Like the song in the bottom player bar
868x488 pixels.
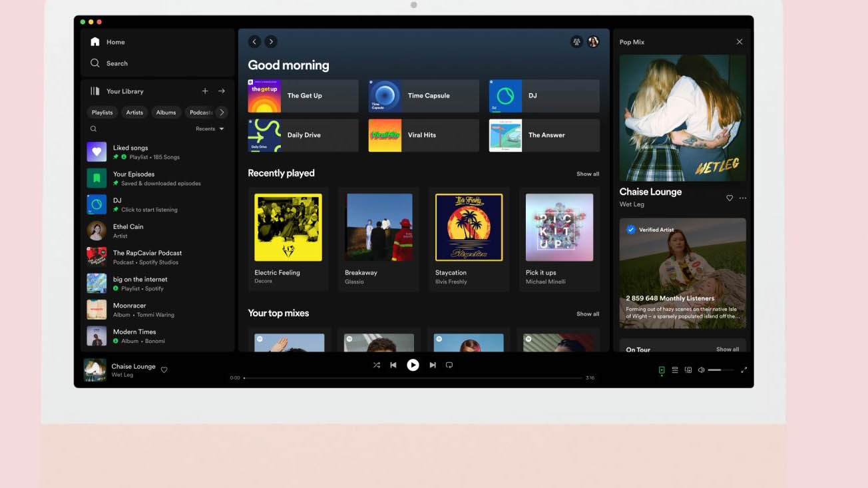point(164,369)
